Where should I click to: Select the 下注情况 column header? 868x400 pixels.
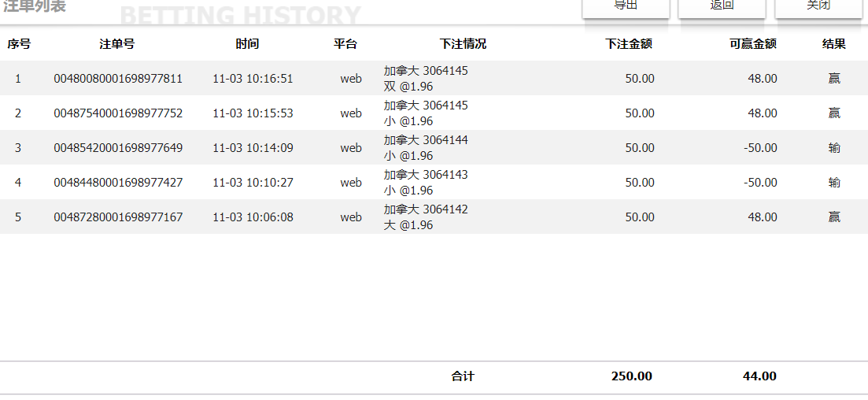464,44
